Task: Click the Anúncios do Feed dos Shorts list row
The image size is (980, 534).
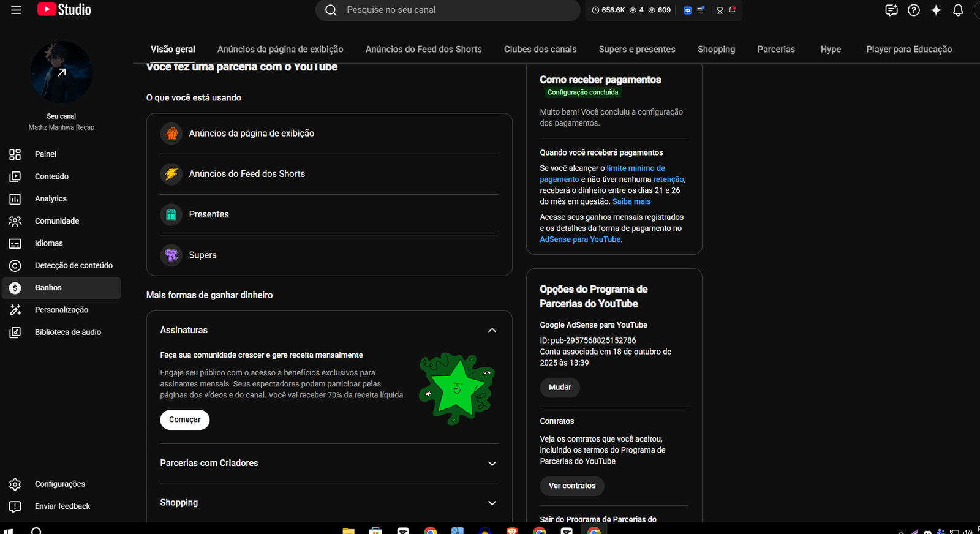Action: (x=330, y=174)
